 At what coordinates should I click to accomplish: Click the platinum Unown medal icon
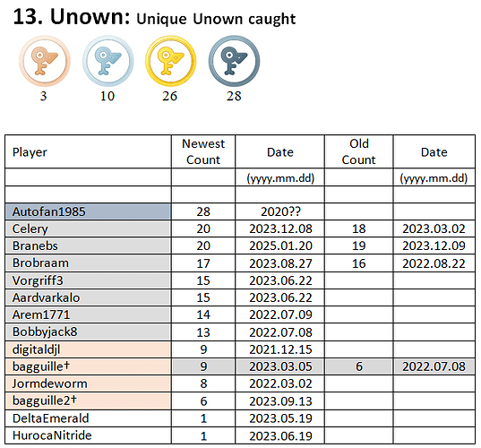tap(234, 61)
